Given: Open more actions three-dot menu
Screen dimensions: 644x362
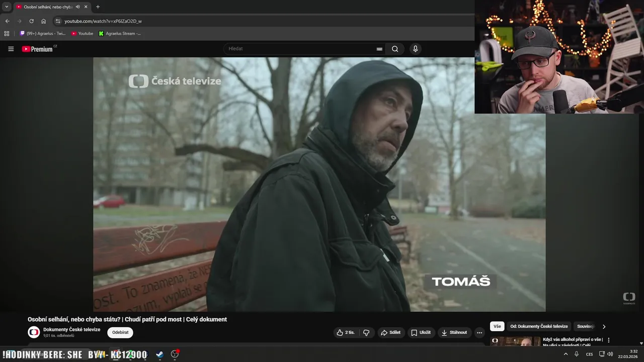Looking at the screenshot, I should tap(479, 332).
